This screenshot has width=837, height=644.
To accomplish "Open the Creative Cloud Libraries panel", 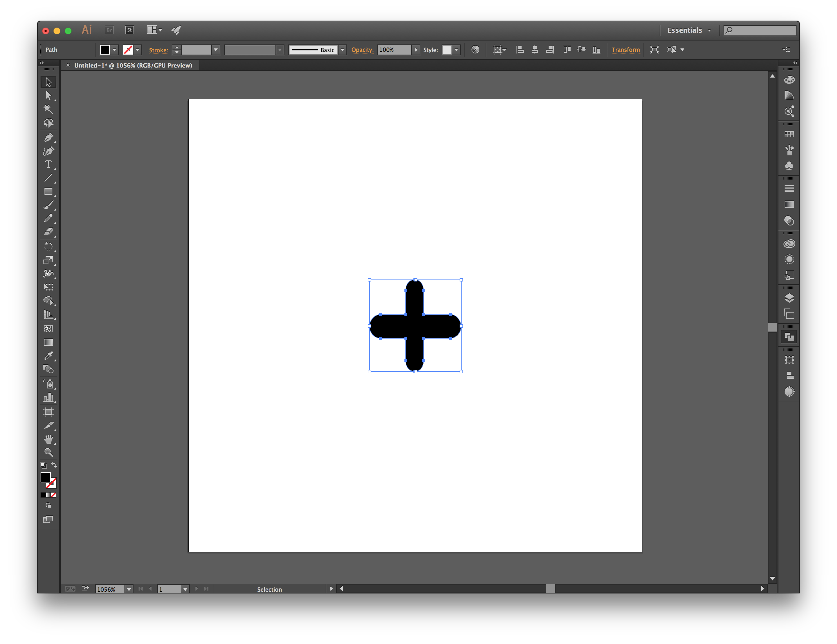I will click(x=789, y=244).
